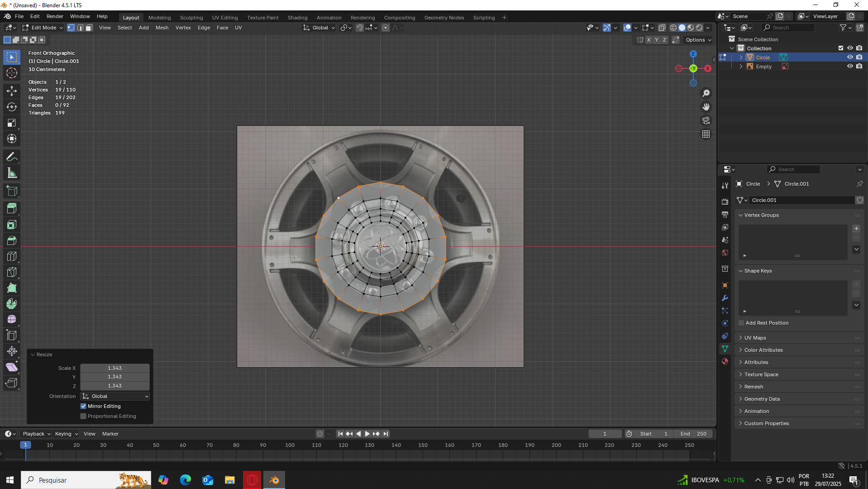
Task: Toggle camera view in viewport
Action: [x=706, y=120]
